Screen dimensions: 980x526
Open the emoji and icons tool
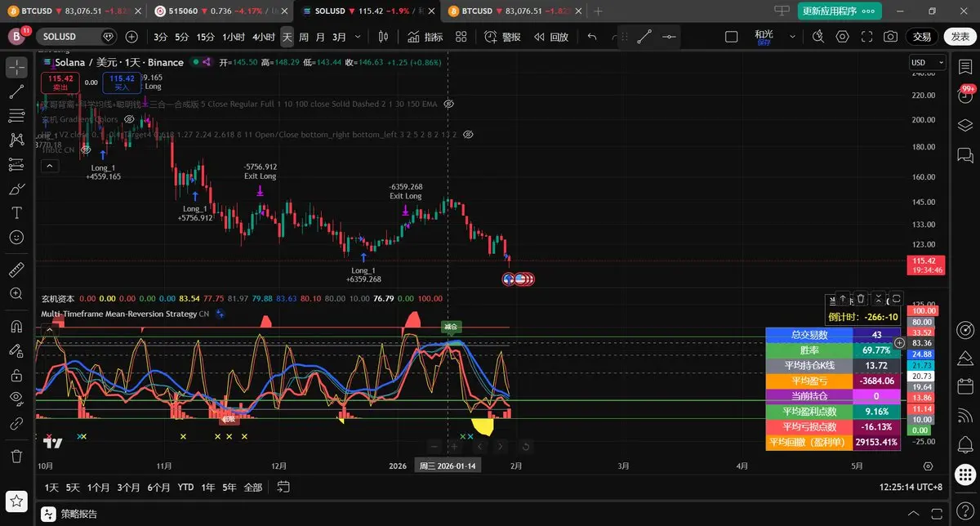(16, 238)
